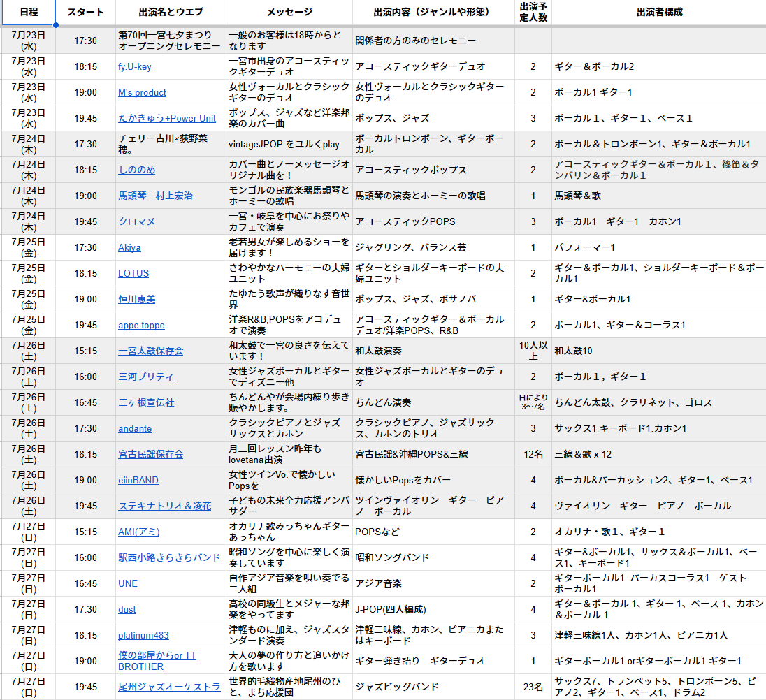Select the アコースティックポップス cell

coord(433,170)
